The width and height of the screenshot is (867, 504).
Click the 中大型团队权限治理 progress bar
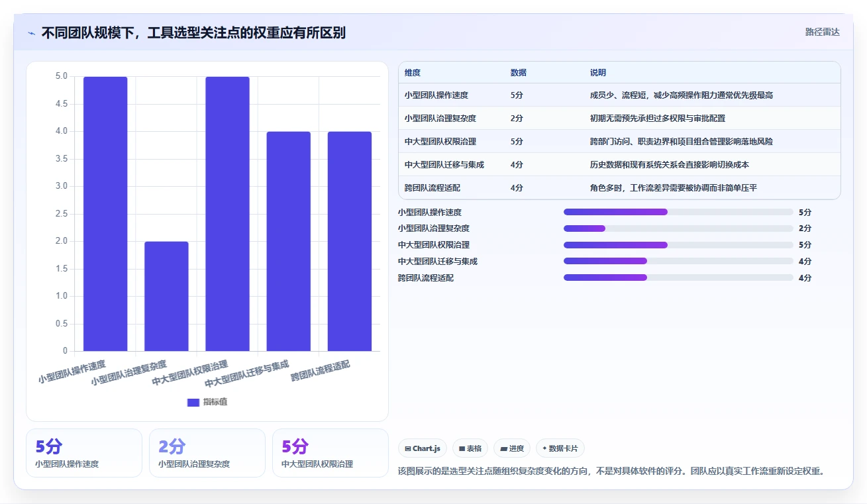678,245
